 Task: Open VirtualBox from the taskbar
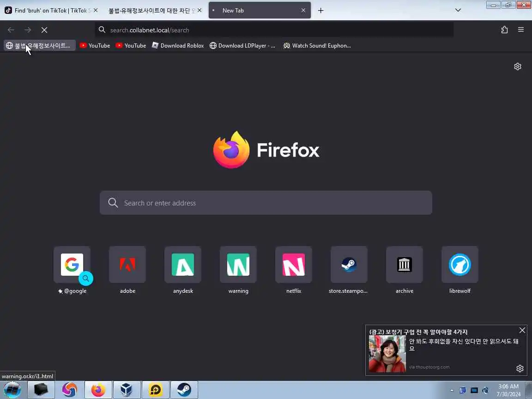pos(127,389)
